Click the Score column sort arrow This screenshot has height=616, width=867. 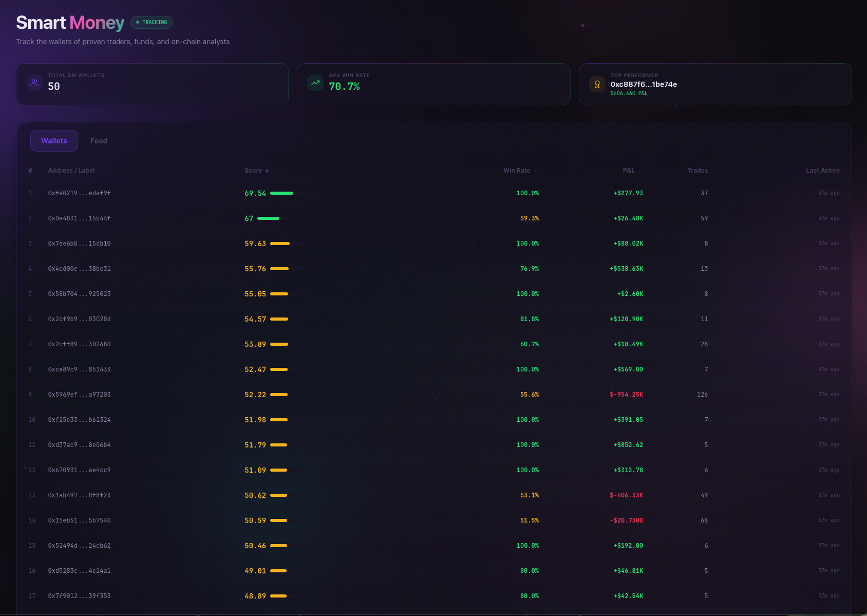pos(268,170)
